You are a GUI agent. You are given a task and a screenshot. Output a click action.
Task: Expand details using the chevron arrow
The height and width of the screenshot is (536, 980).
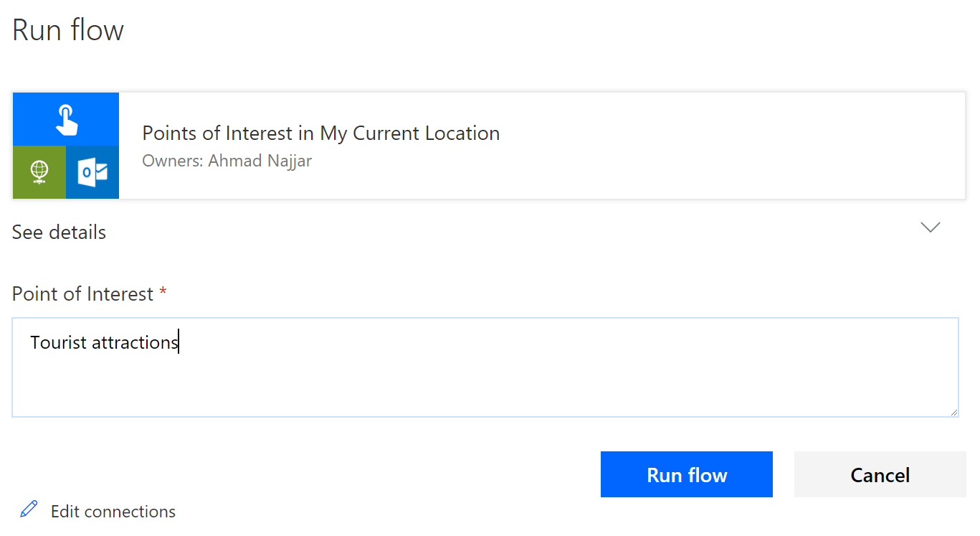(930, 227)
